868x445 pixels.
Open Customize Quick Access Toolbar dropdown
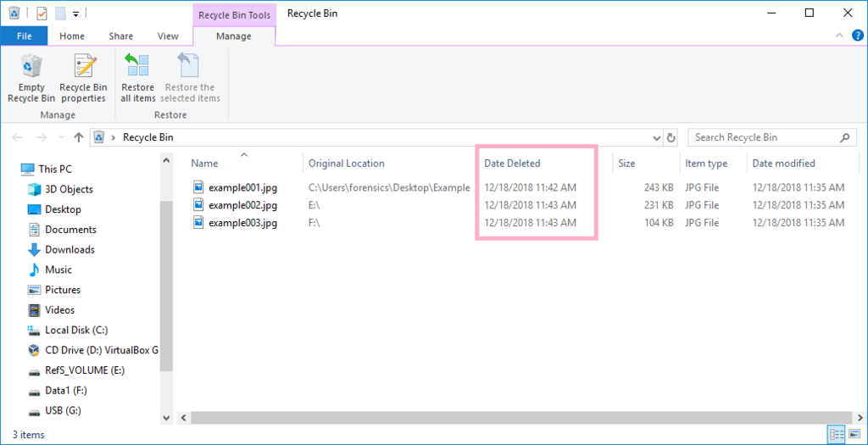tap(75, 14)
